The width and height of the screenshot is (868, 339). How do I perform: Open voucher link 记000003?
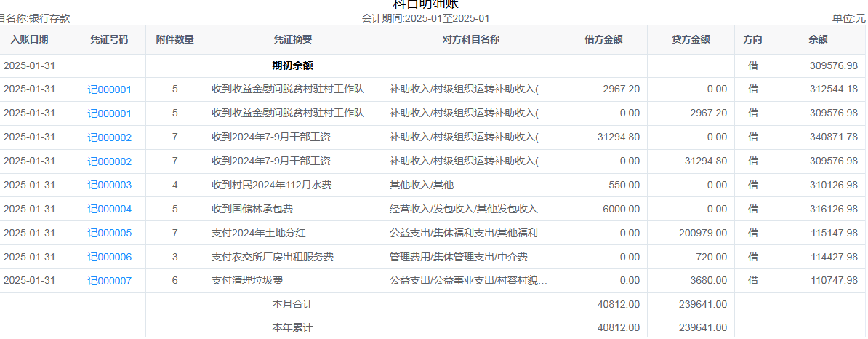tap(110, 186)
